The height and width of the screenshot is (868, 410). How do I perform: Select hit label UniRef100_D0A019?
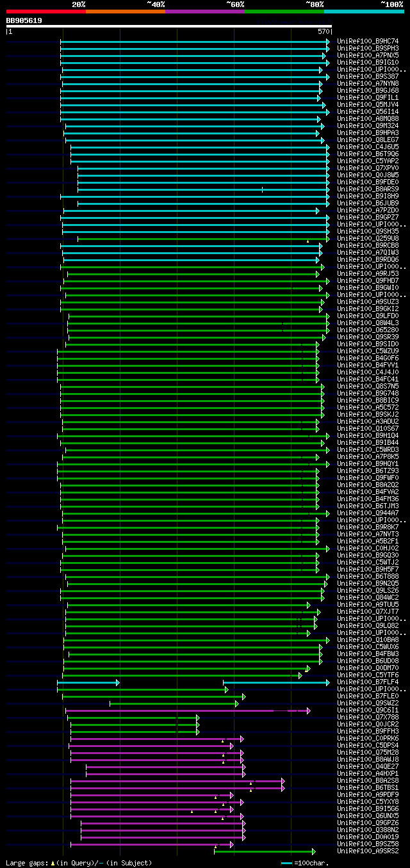(x=368, y=837)
